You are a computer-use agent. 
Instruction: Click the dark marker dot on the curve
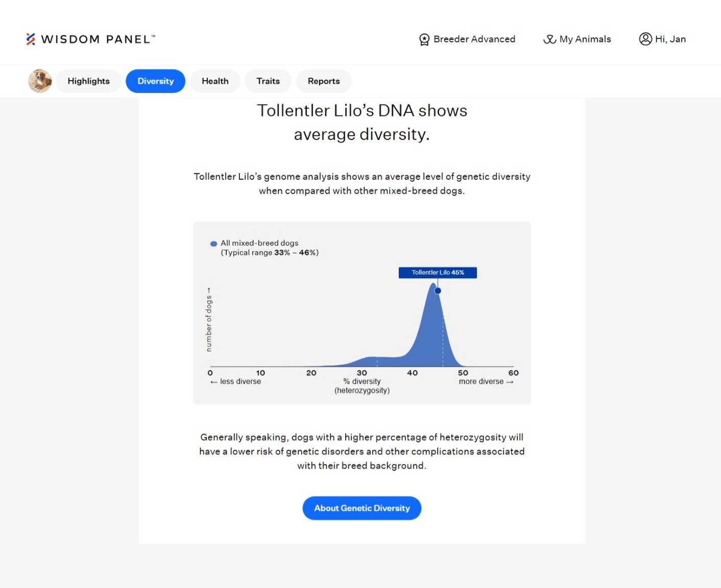438,291
